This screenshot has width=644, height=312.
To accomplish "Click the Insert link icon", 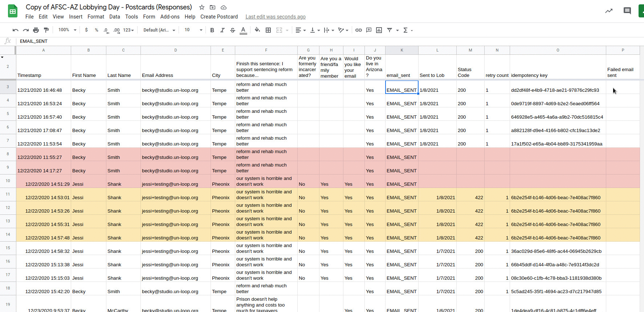I will (359, 30).
